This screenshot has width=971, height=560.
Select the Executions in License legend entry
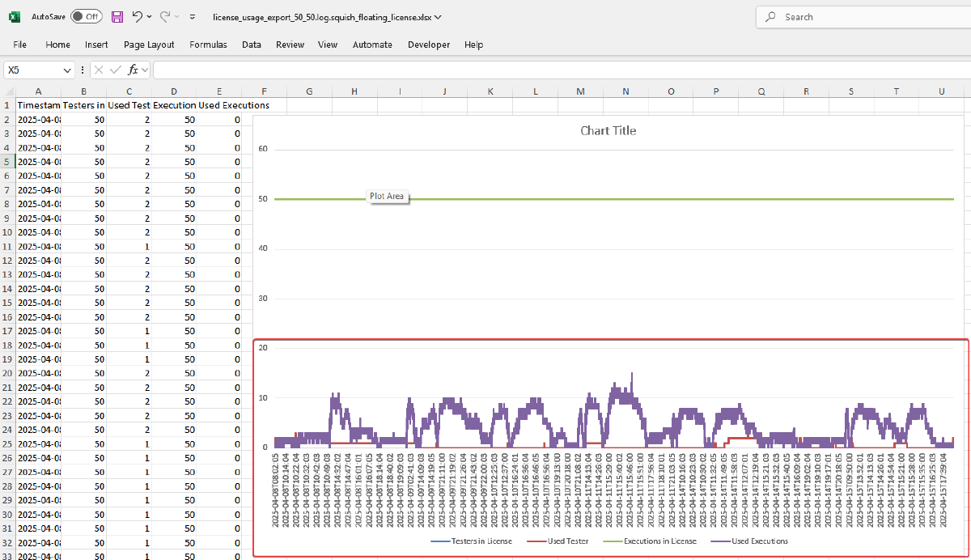pos(659,541)
